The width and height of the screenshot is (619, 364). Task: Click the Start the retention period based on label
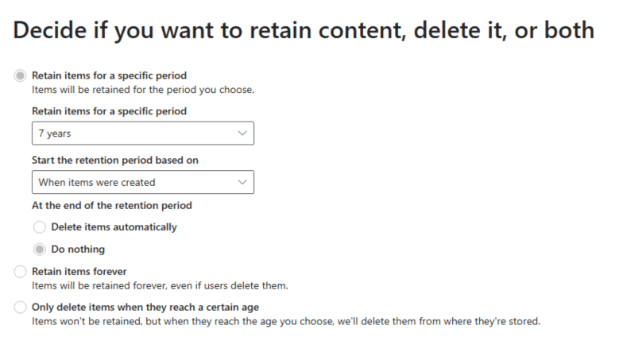coord(114,160)
